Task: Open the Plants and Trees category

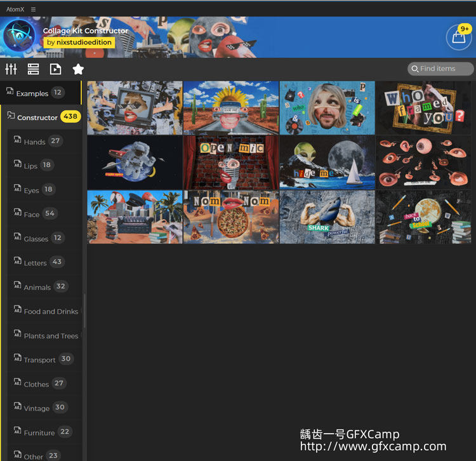Action: [44, 335]
